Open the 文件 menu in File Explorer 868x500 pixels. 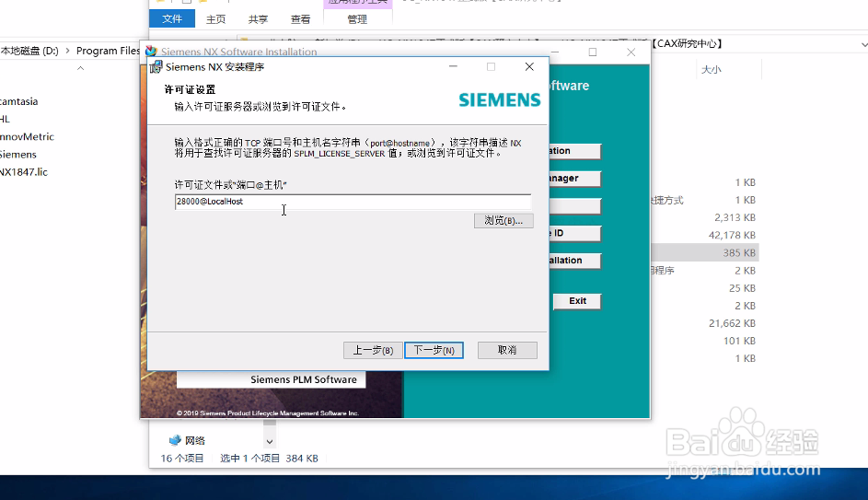click(171, 18)
